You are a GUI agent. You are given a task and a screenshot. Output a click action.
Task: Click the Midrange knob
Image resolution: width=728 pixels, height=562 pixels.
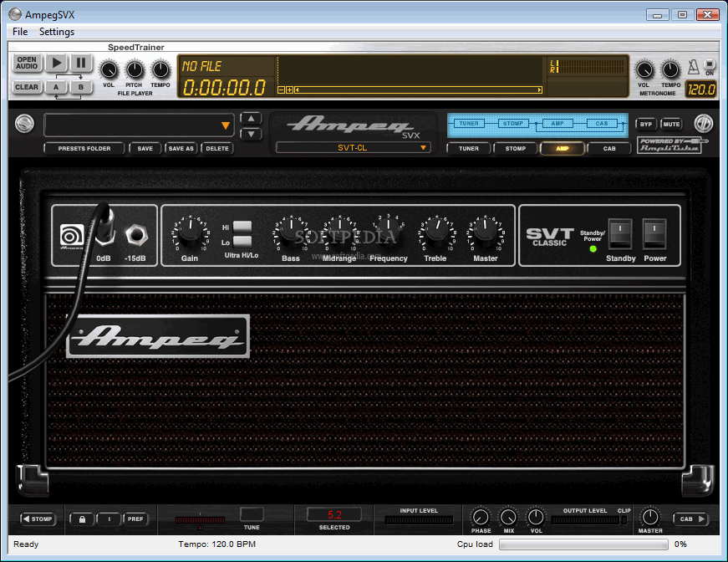(x=340, y=232)
